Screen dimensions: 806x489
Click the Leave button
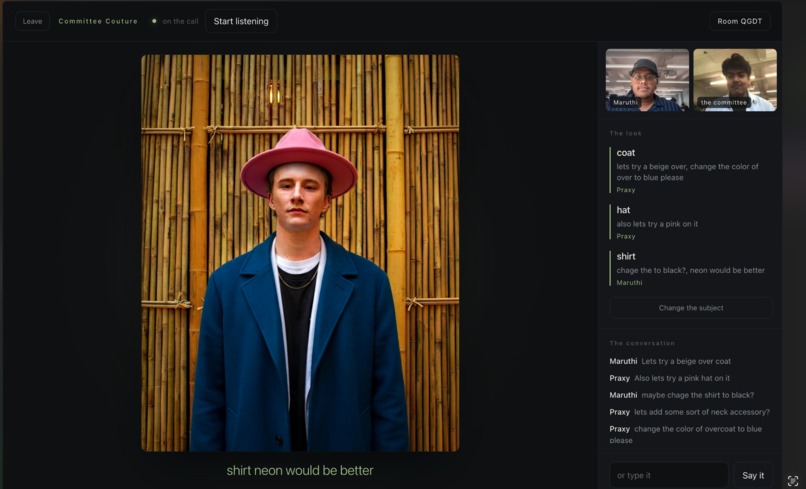click(x=32, y=21)
